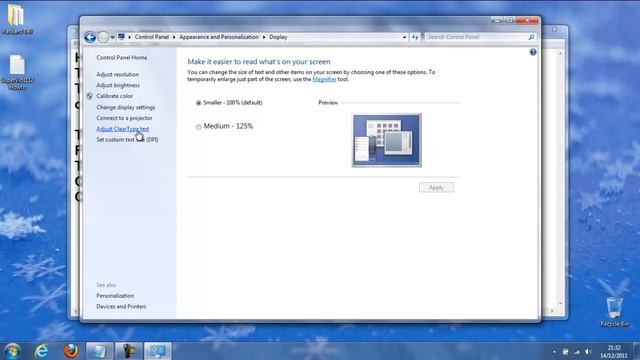Open network status tray icon
Viewport: 640px width, 360px height.
[577, 351]
